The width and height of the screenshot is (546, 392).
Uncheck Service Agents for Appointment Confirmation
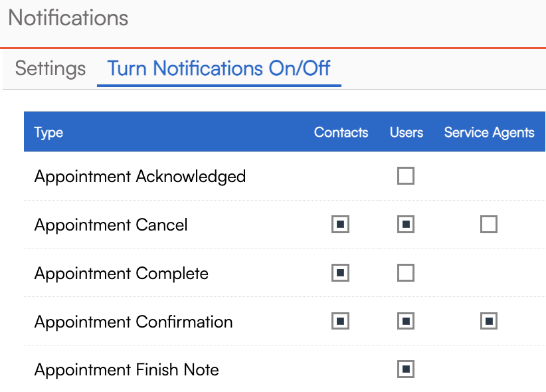point(489,322)
